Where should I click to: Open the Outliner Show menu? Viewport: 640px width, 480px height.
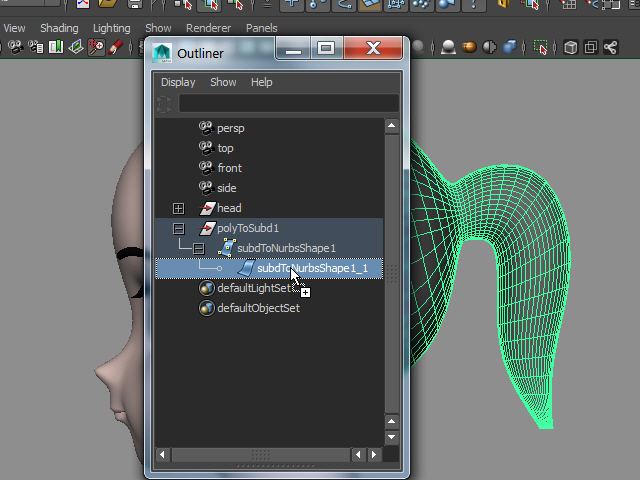coord(223,82)
